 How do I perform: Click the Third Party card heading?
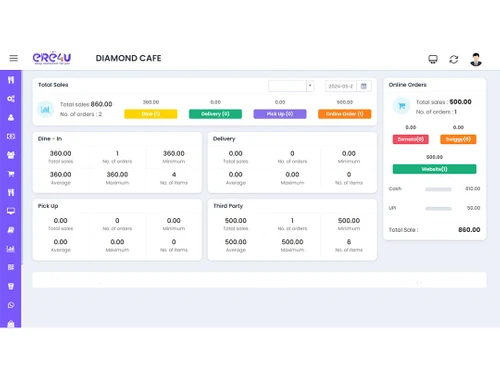click(228, 206)
